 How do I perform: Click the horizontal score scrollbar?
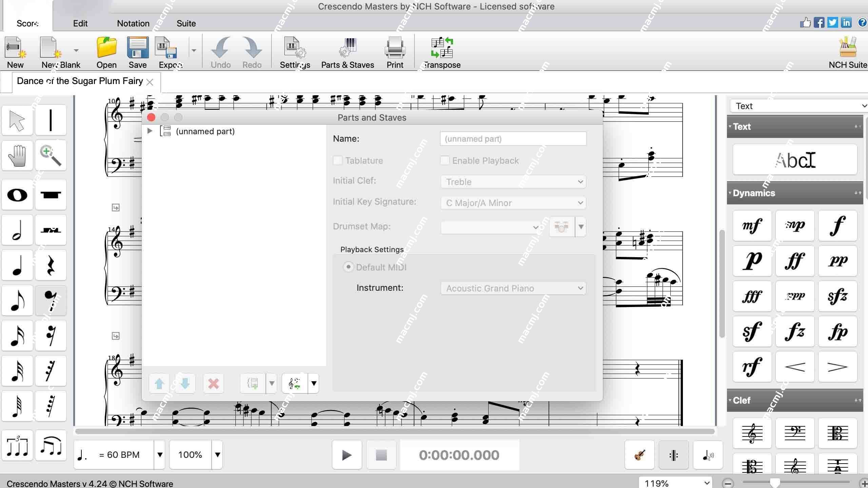click(395, 431)
